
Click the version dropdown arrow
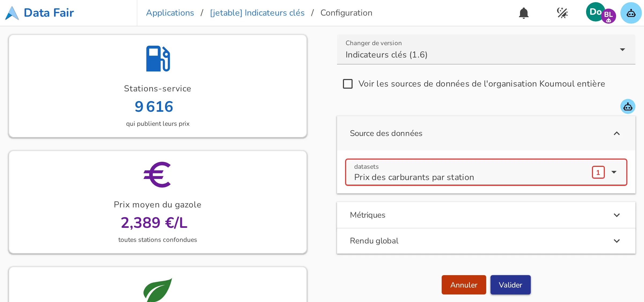[x=623, y=49]
